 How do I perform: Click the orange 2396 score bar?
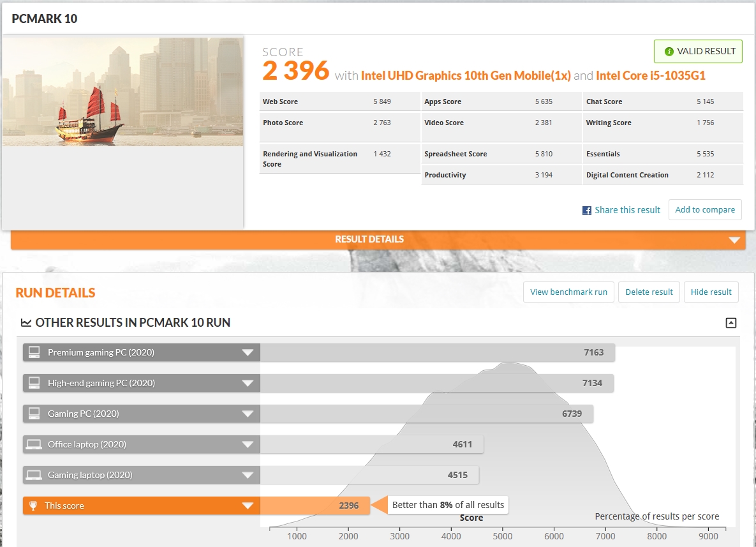[315, 506]
